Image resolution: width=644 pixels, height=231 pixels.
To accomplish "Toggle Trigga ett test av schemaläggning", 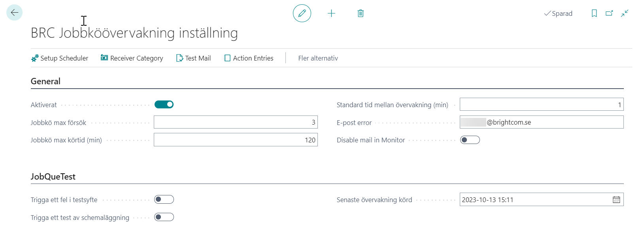I will click(164, 217).
